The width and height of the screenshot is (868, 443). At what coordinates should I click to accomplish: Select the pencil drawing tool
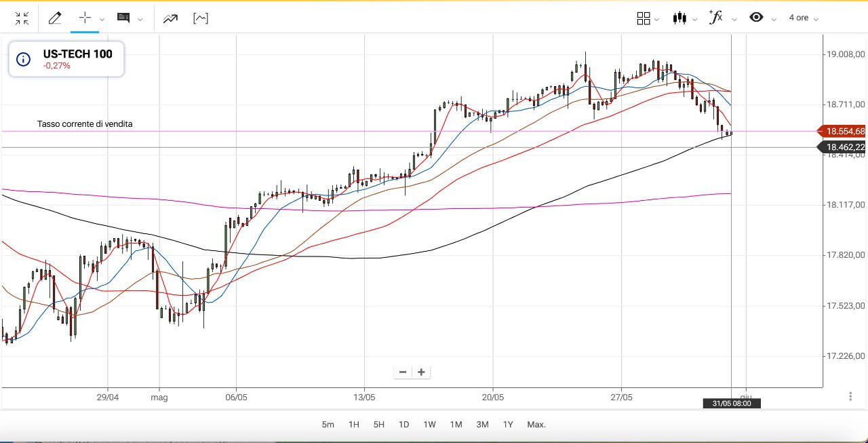coord(55,18)
